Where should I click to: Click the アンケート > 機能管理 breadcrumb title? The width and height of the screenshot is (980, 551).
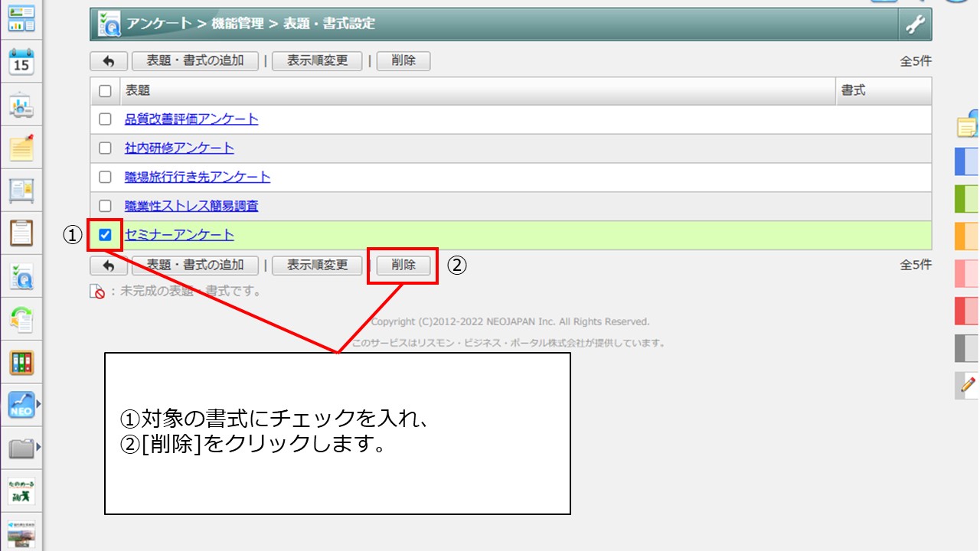pyautogui.click(x=251, y=24)
